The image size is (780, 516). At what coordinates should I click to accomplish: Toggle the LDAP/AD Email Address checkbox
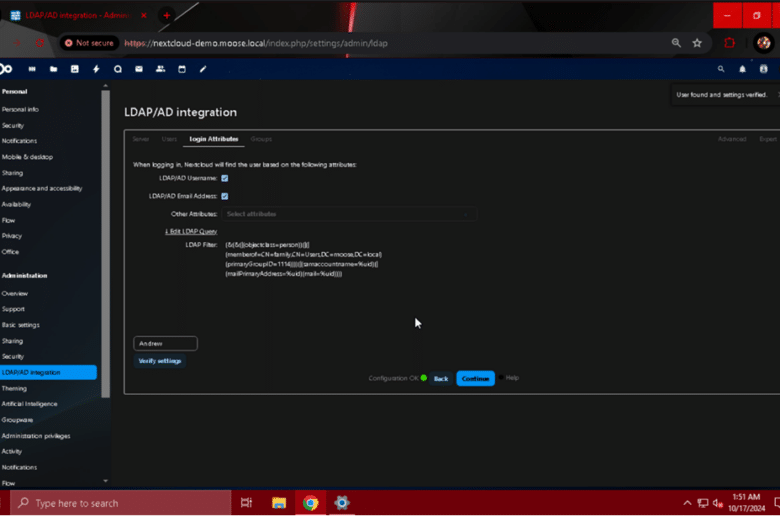tap(225, 196)
